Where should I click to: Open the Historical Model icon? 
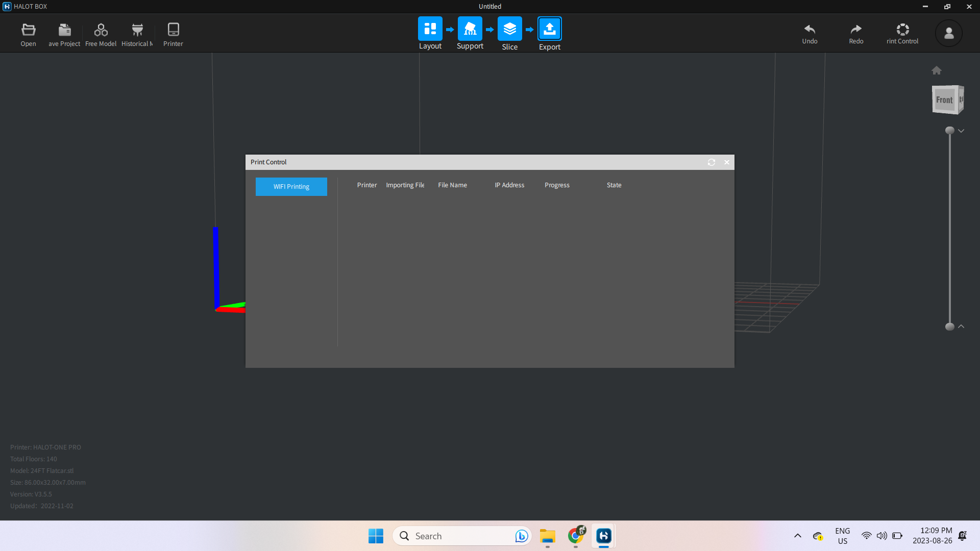click(137, 34)
